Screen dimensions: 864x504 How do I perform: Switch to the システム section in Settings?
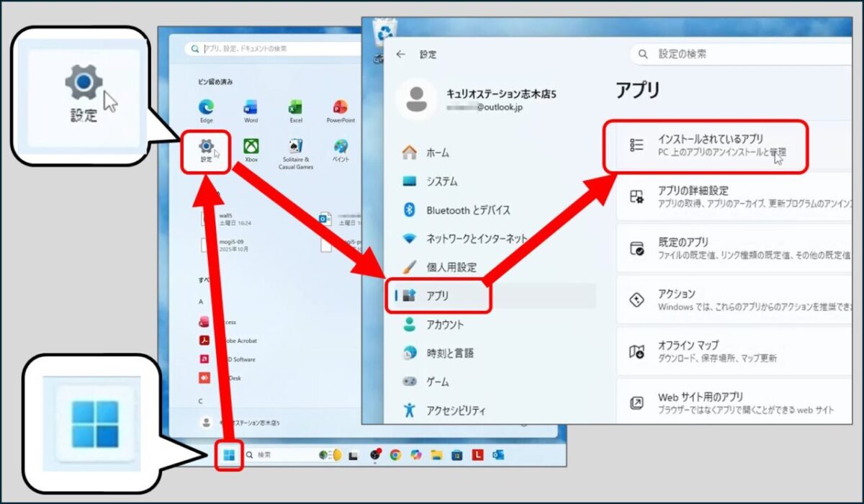(x=440, y=181)
